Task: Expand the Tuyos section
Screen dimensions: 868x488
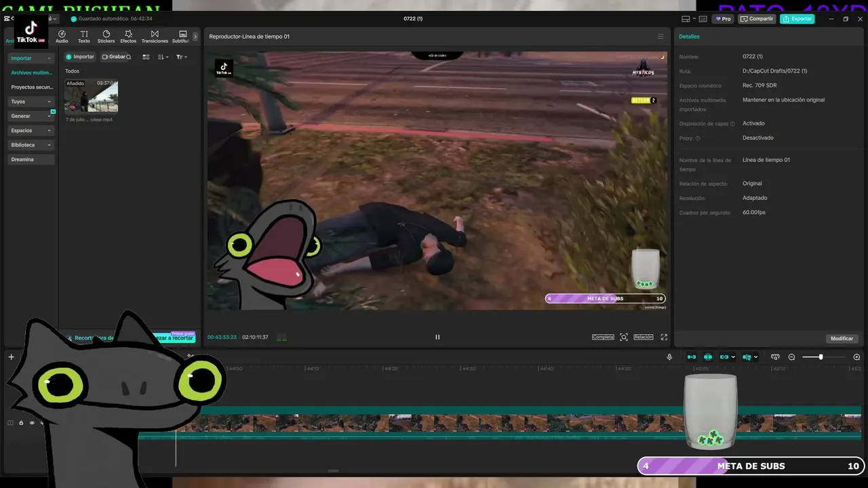Action: coord(31,102)
